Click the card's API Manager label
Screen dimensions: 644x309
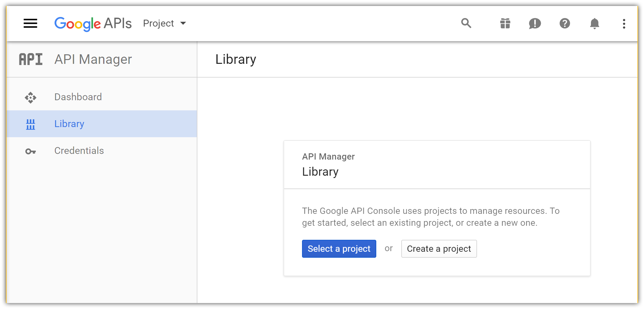[x=328, y=157]
